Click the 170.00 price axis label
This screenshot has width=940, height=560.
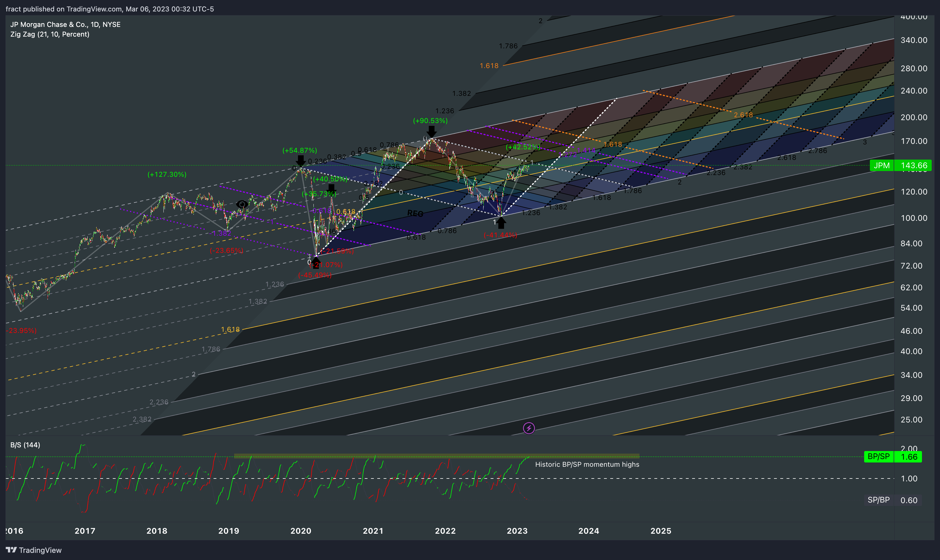coord(914,141)
